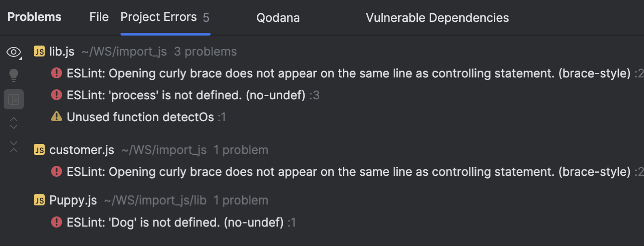Open customer.js brace-style ESLint error

[x=348, y=172]
